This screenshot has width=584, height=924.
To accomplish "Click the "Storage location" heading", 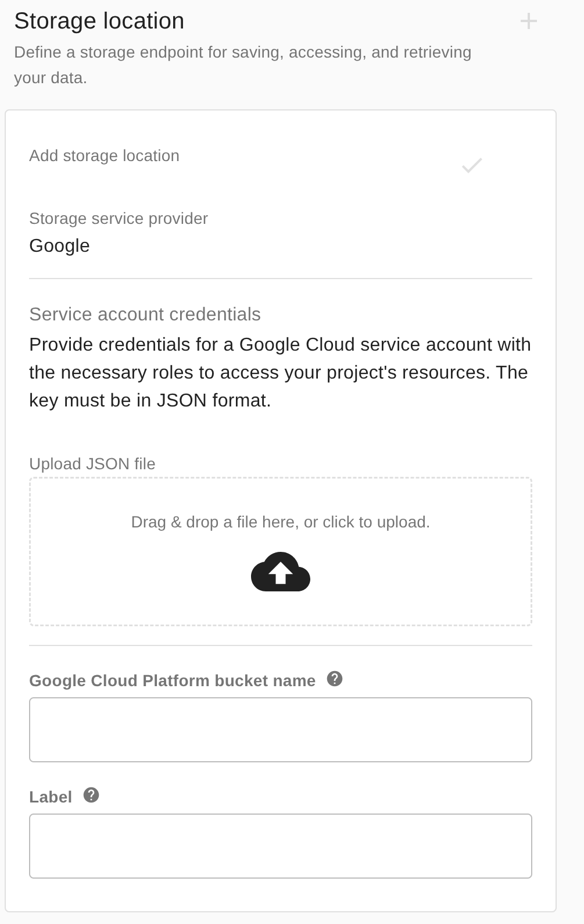I will pos(99,22).
